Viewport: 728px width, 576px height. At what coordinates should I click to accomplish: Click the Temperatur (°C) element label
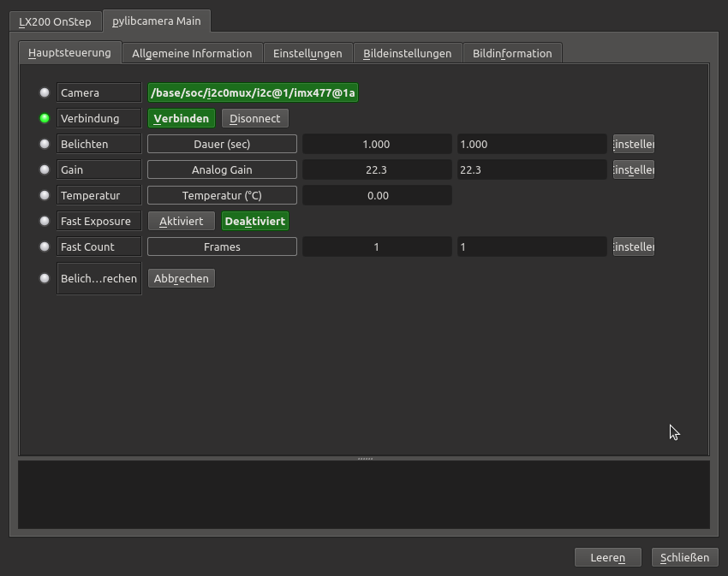[223, 195]
